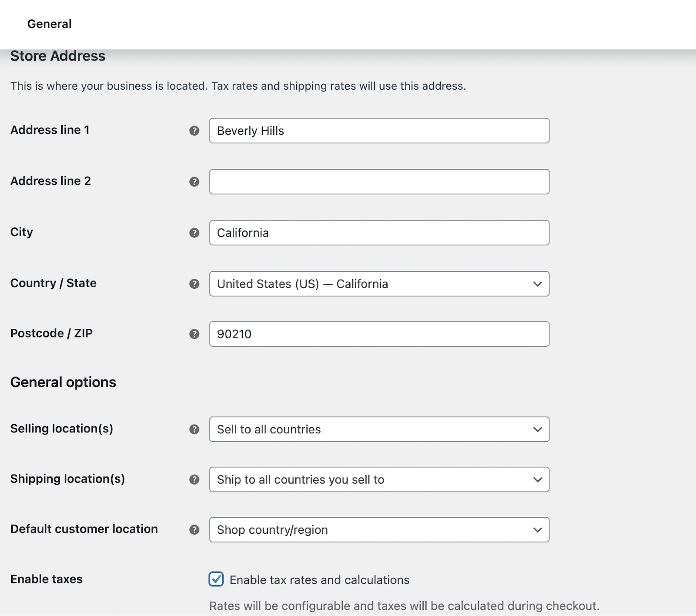Click the help icon next to Postcode / ZIP

[x=194, y=334]
